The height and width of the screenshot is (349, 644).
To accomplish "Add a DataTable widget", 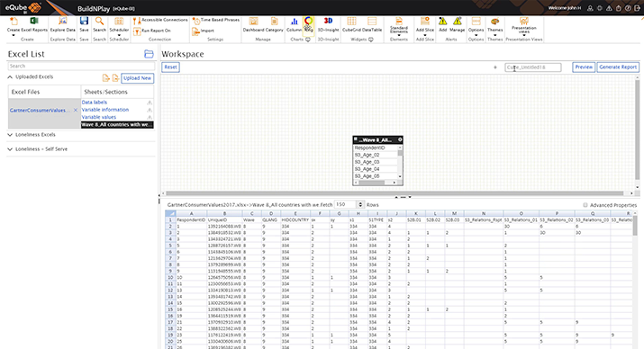I will pos(372,24).
